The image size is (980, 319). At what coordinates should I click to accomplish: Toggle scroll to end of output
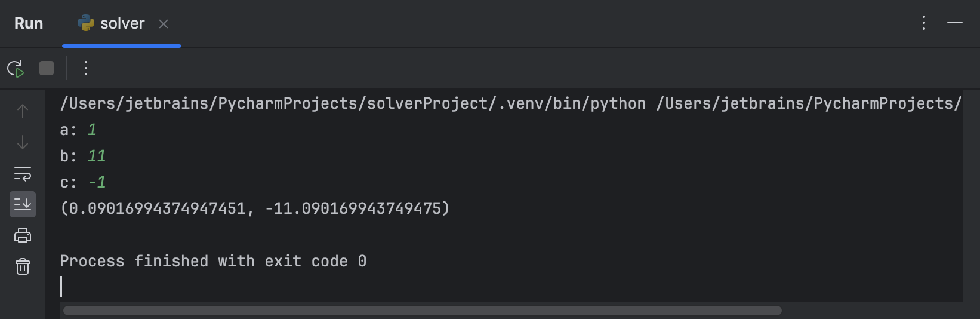coord(23,204)
